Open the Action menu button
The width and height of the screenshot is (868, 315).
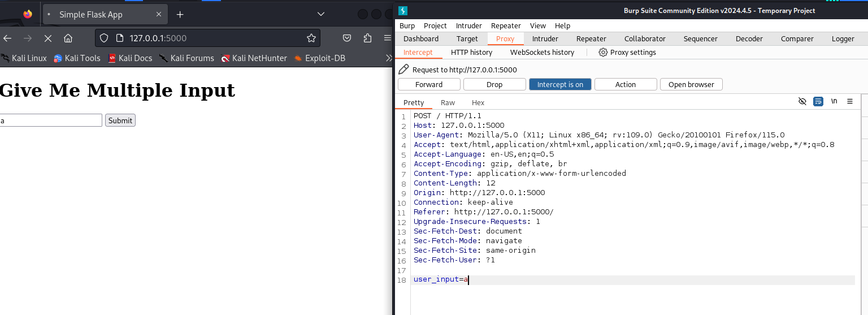tap(626, 84)
